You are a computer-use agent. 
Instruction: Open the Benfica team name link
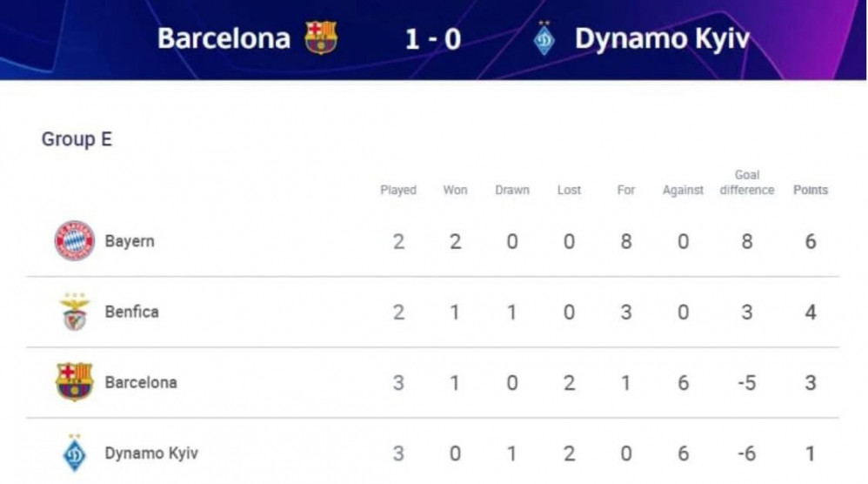(131, 312)
